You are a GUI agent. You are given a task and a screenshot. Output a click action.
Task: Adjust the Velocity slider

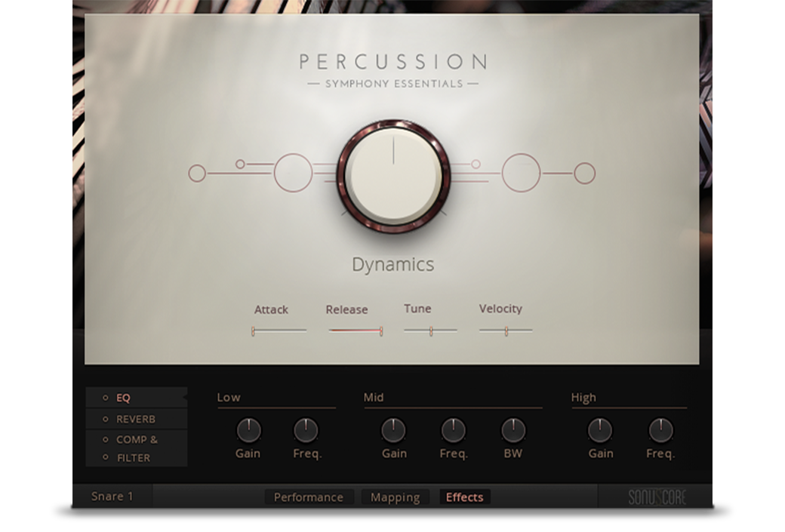506,331
